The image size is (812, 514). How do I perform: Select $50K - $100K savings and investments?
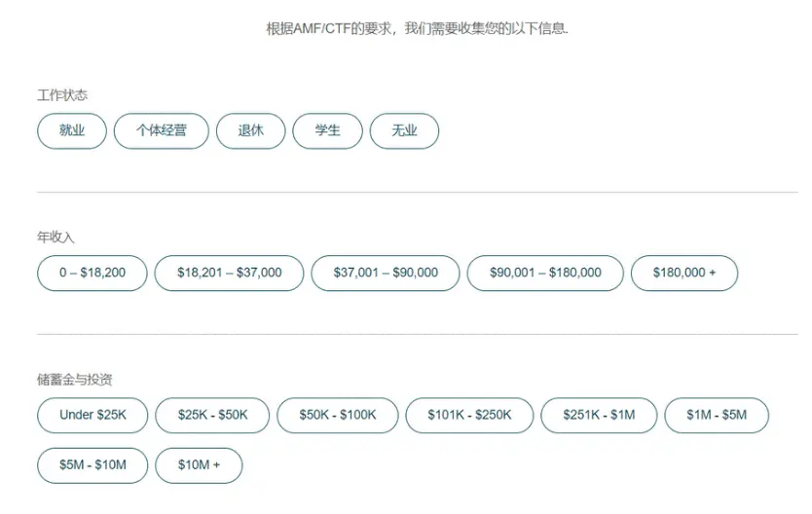pos(337,415)
